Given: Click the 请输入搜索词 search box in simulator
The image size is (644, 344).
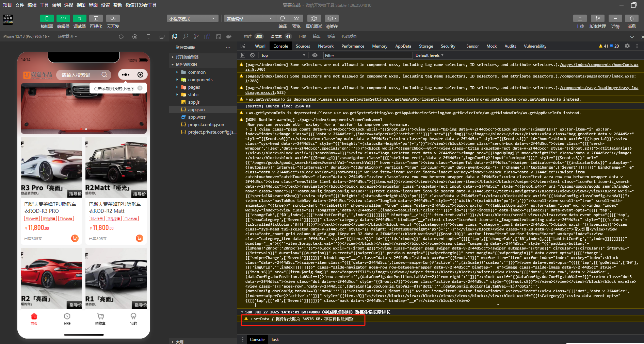Looking at the screenshot, I should pos(84,75).
